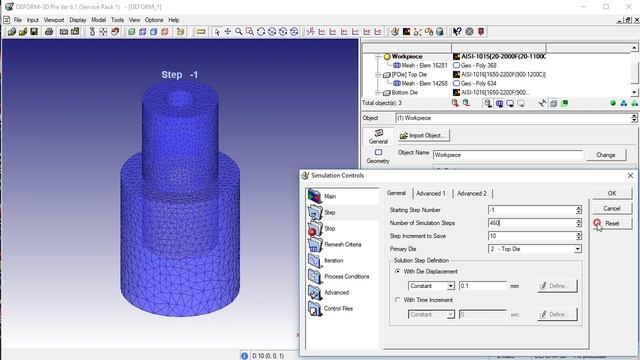The height and width of the screenshot is (360, 640).
Task: Open the File menu
Action: (18, 20)
